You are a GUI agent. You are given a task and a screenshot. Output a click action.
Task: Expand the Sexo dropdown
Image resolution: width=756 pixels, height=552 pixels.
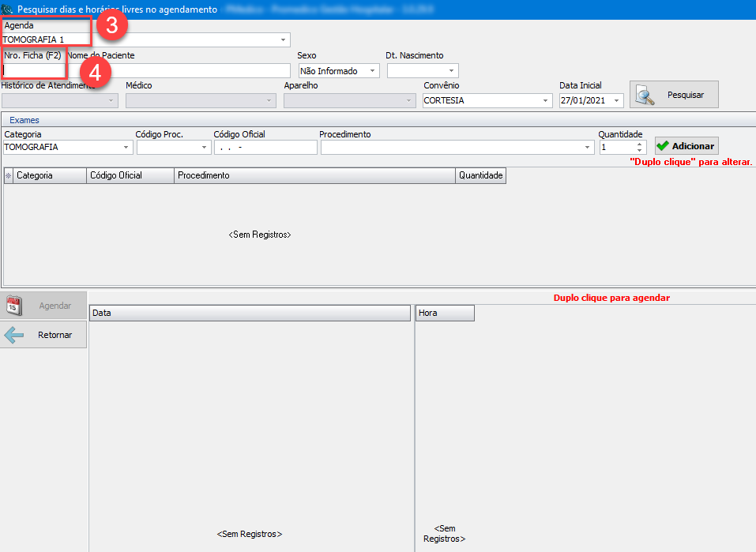[372, 71]
